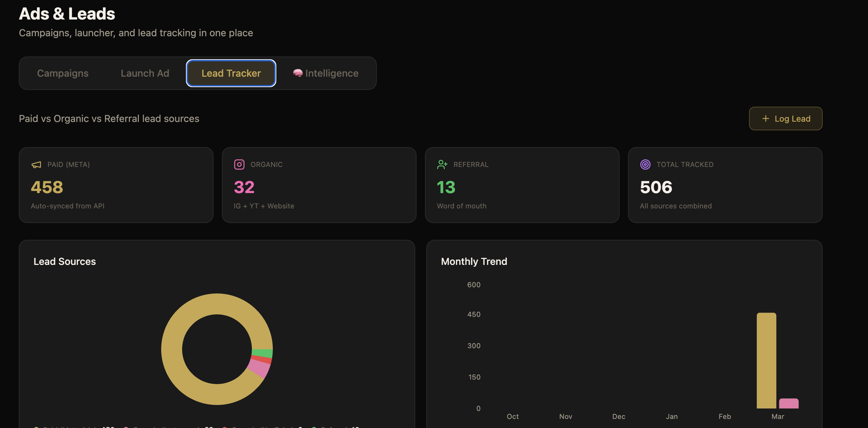Click the 'All sources combined' text

tap(676, 206)
